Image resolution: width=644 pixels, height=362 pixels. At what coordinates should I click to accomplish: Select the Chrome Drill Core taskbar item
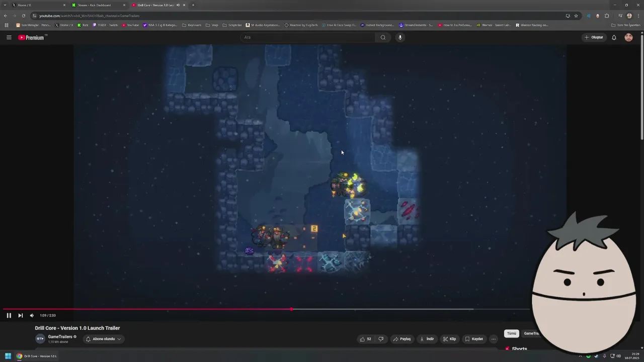37,356
